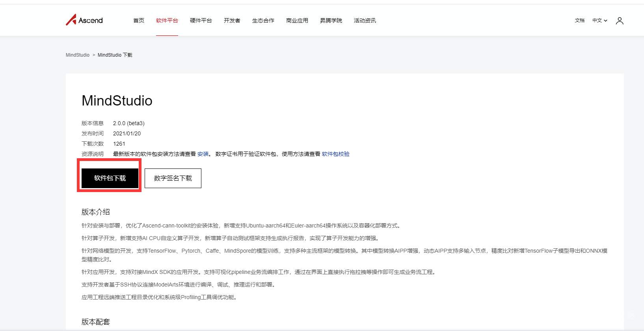644x331 pixels.
Task: Open the 硬件平台 menu
Action: click(201, 20)
